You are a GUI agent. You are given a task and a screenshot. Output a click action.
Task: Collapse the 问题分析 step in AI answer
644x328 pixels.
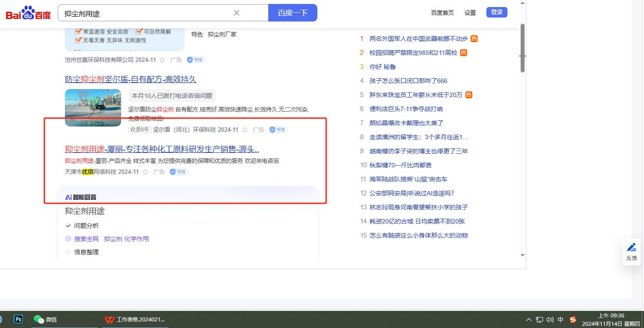68,226
